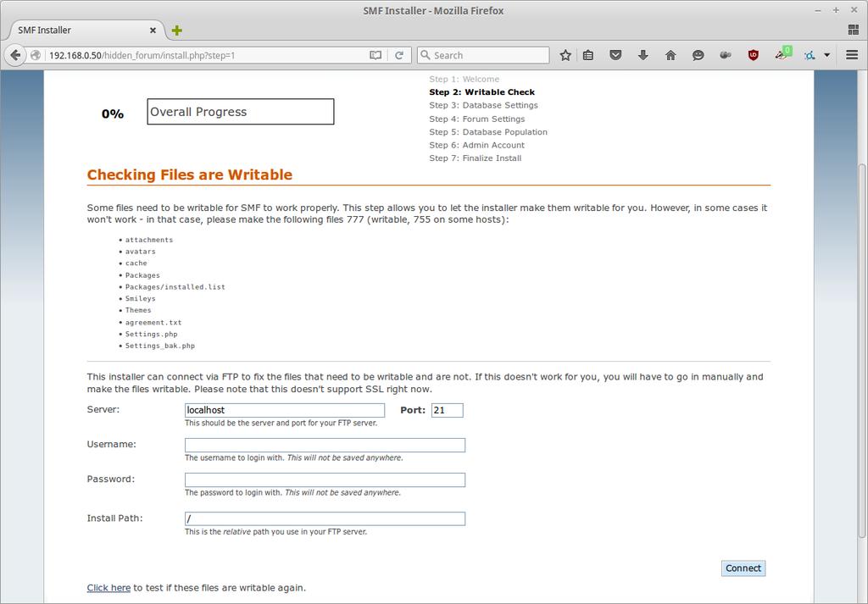This screenshot has height=604, width=868.
Task: Click the Greasemonkey monkey toolbar icon
Action: pos(726,55)
